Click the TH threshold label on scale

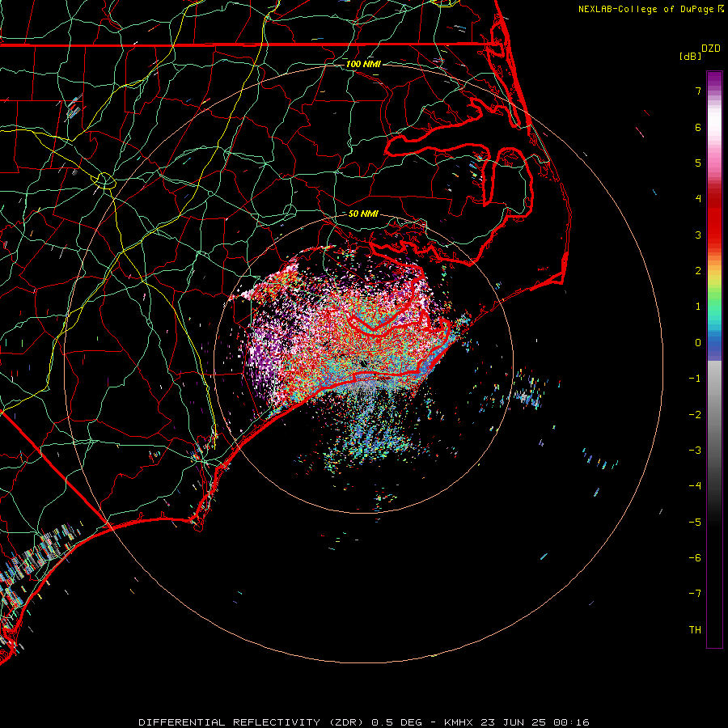pos(695,630)
